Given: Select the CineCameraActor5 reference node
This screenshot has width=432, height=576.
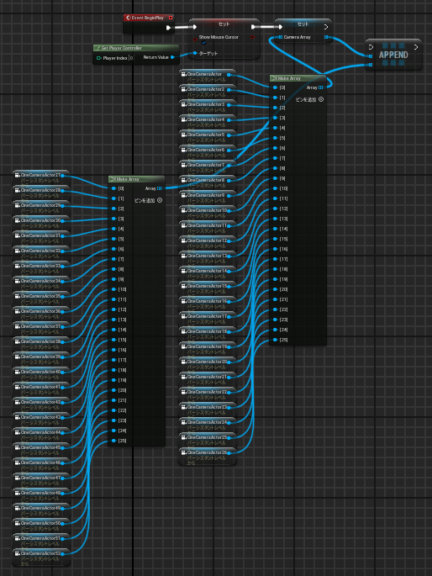Looking at the screenshot, I should point(208,137).
